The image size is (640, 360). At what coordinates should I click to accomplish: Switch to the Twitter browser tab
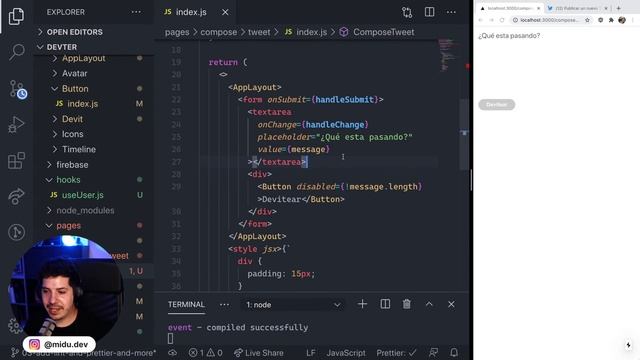tap(576, 8)
